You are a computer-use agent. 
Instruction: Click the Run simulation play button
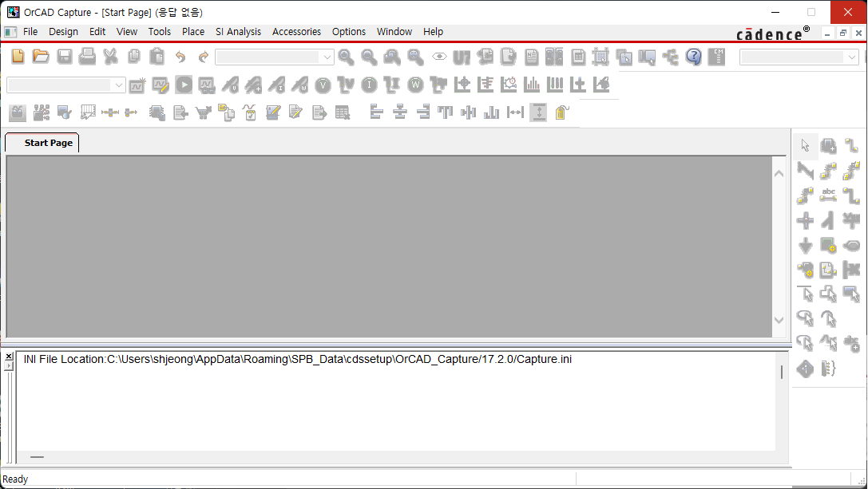[184, 85]
